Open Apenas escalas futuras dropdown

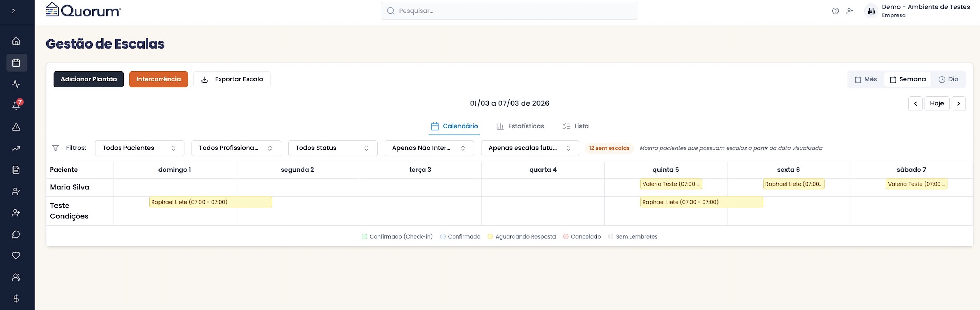(x=530, y=148)
